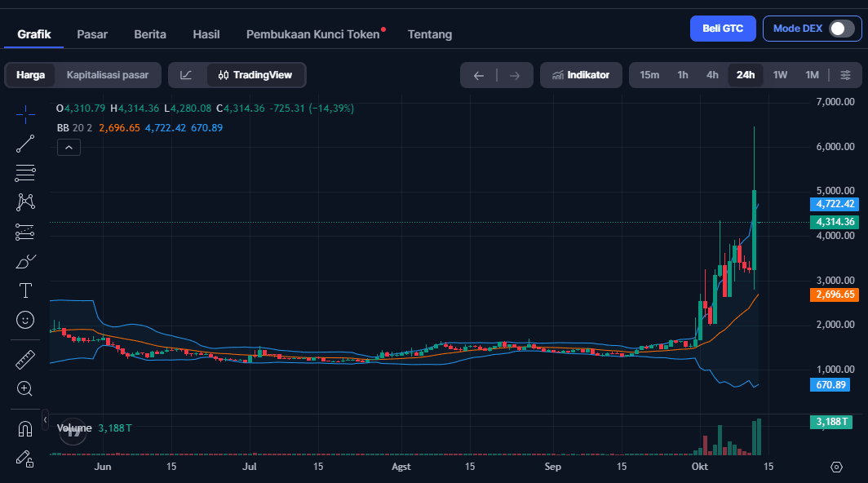Switch to the line chart view icon
This screenshot has height=483, width=868.
tap(187, 75)
